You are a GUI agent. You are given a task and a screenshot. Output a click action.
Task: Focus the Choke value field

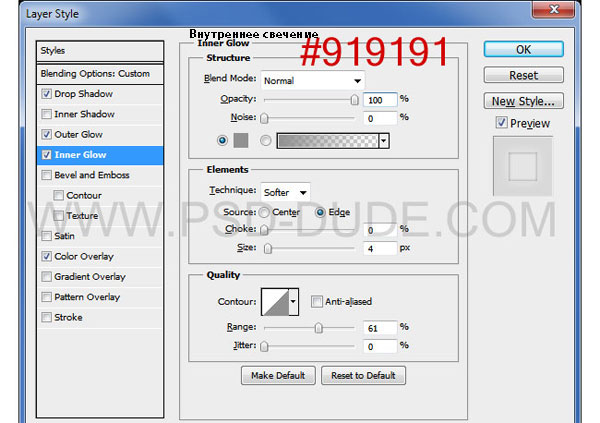click(x=380, y=230)
